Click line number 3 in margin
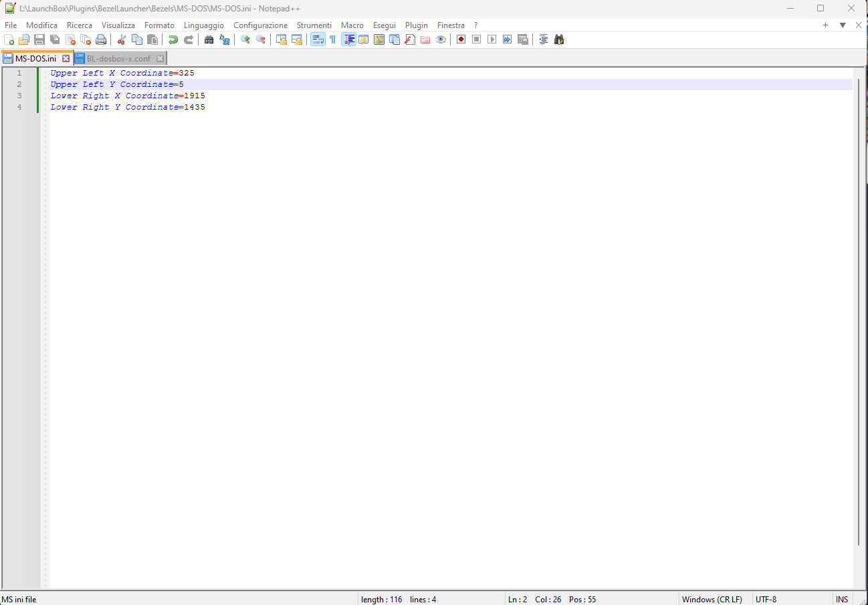Screen dimensions: 868x605 (x=19, y=96)
